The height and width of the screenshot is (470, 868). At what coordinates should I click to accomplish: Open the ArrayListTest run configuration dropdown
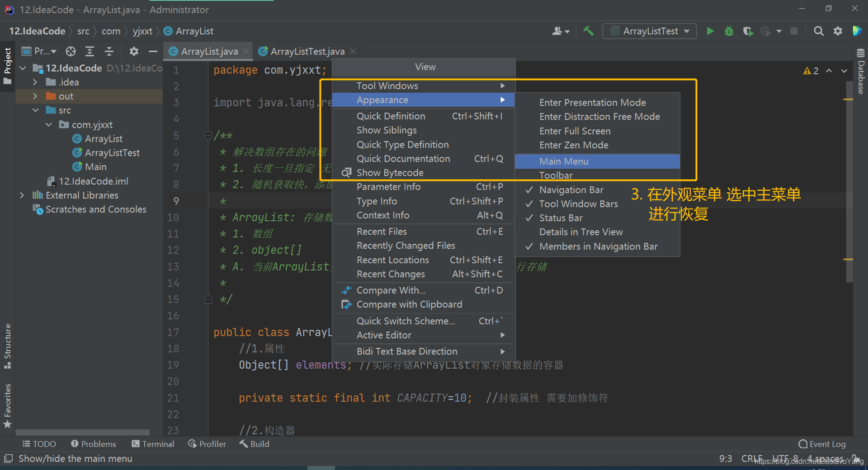tap(649, 31)
